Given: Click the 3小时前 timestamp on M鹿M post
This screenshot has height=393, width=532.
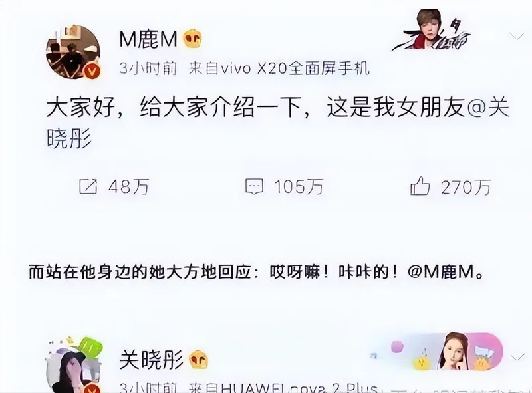Looking at the screenshot, I should pos(148,69).
